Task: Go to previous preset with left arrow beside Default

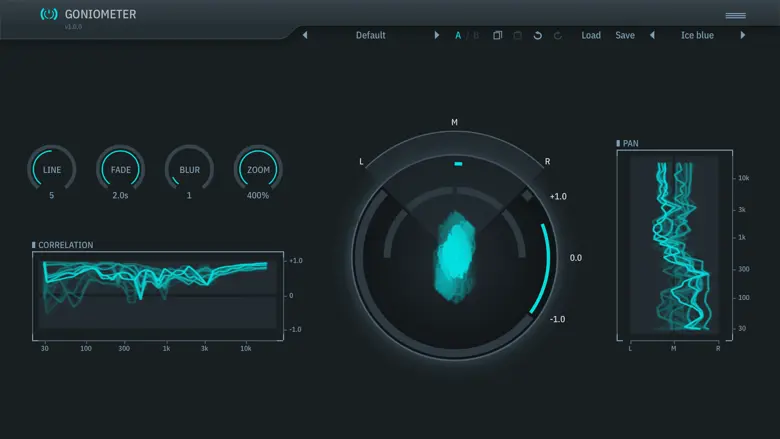Action: tap(305, 35)
